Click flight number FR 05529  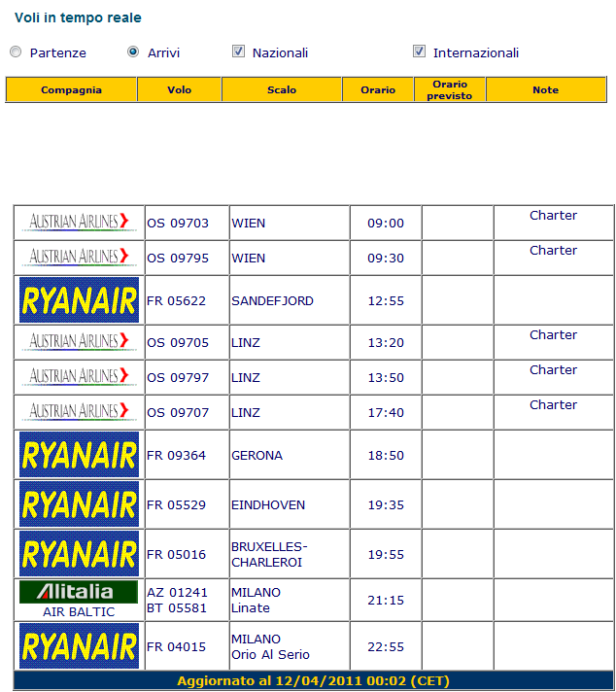click(x=176, y=504)
